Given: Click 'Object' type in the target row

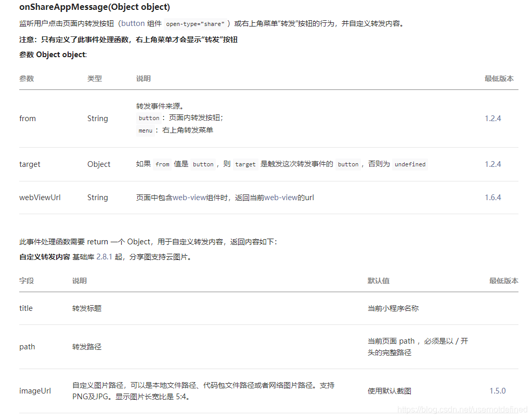Looking at the screenshot, I should point(99,164).
